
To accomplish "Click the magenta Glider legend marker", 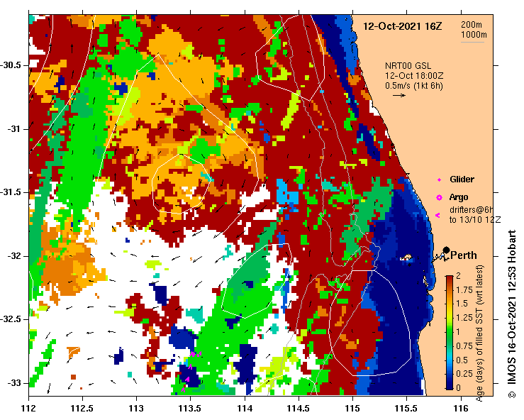I will point(439,180).
